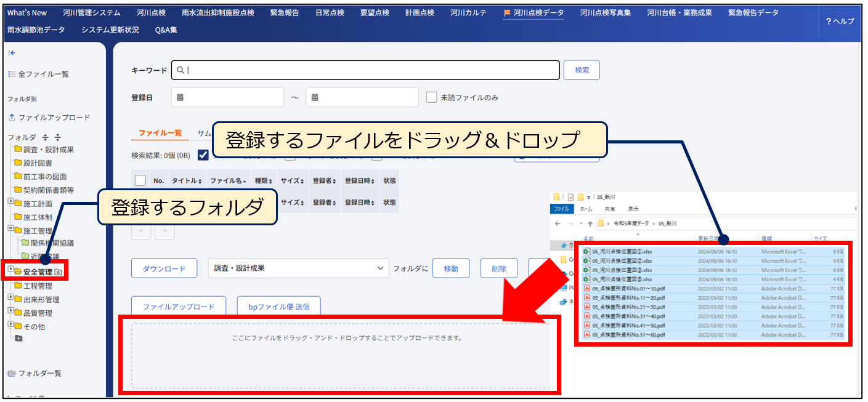This screenshot has height=402, width=868.
Task: Open the calendar icon in the end date field
Action: pos(315,97)
